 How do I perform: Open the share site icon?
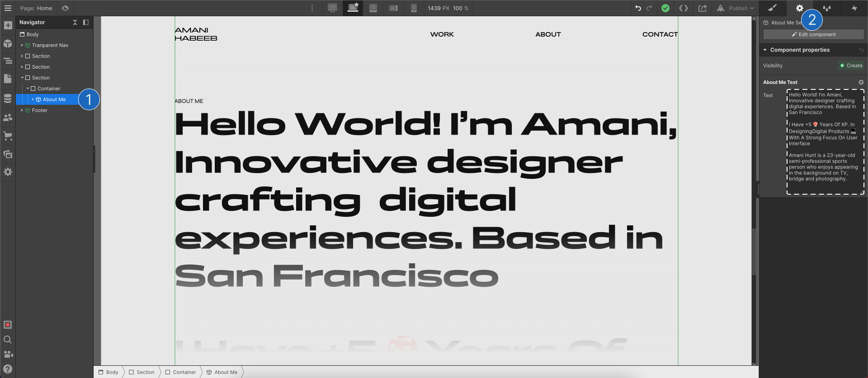click(x=703, y=8)
